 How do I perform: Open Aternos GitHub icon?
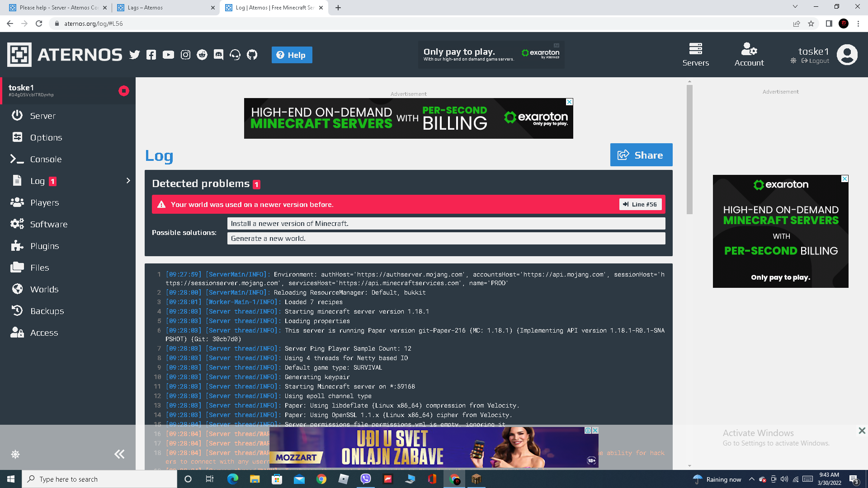coord(252,55)
